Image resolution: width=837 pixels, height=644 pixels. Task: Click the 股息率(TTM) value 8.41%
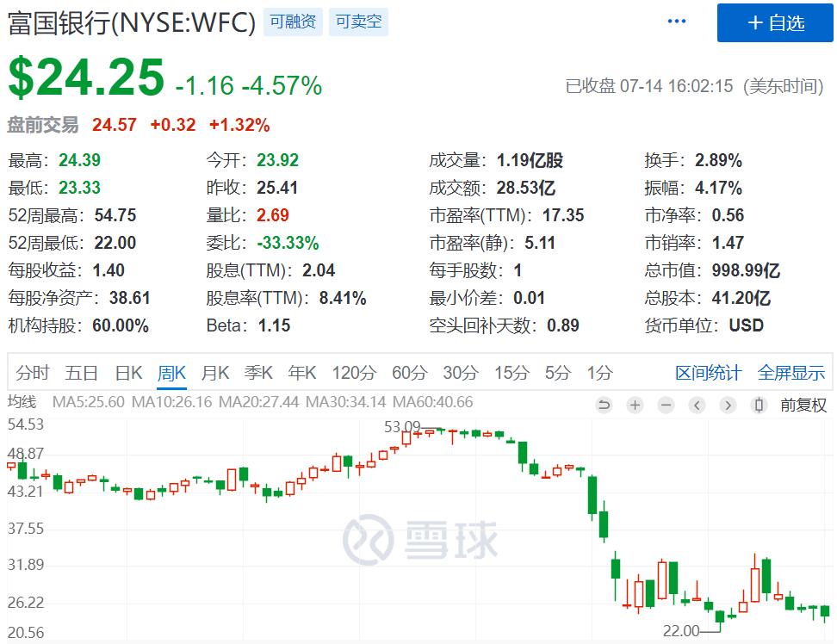[343, 298]
